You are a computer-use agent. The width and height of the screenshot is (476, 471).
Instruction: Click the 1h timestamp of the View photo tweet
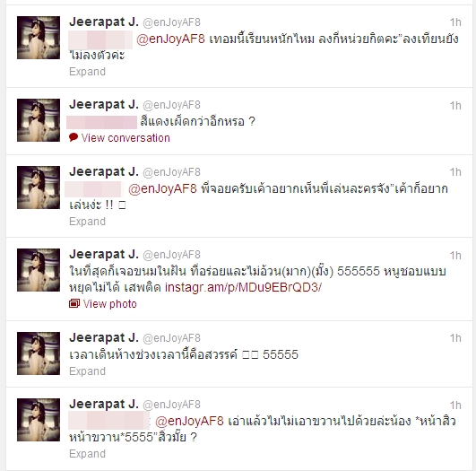455,256
